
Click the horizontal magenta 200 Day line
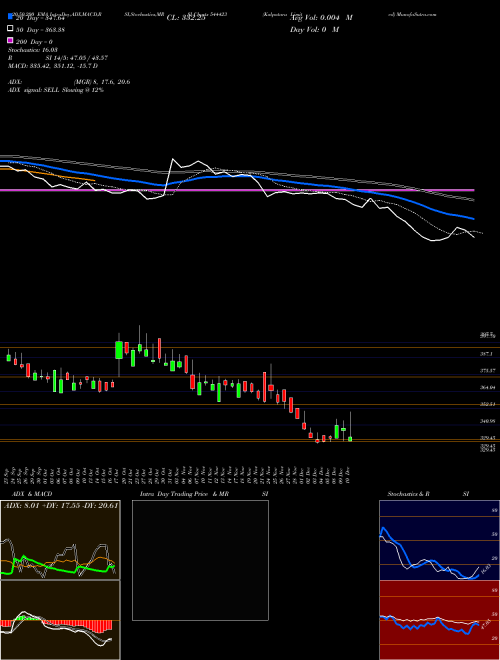pyautogui.click(x=237, y=190)
